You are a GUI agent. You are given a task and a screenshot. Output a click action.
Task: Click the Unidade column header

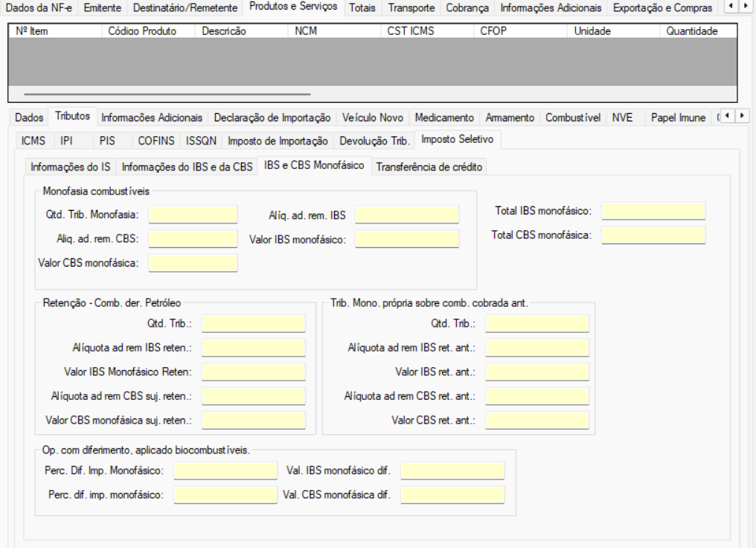(x=614, y=31)
